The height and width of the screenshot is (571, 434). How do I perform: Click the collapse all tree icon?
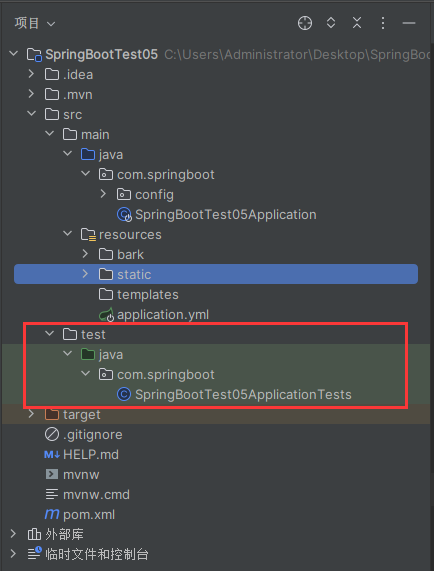357,23
